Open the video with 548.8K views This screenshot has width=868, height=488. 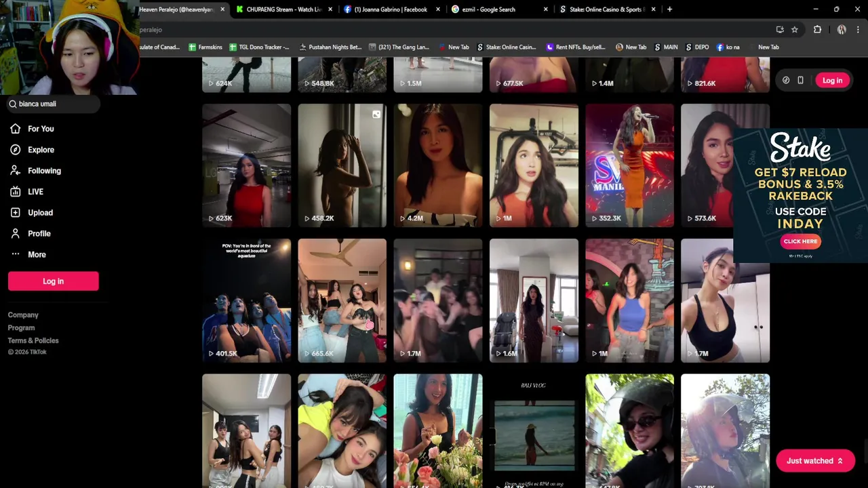pos(342,75)
